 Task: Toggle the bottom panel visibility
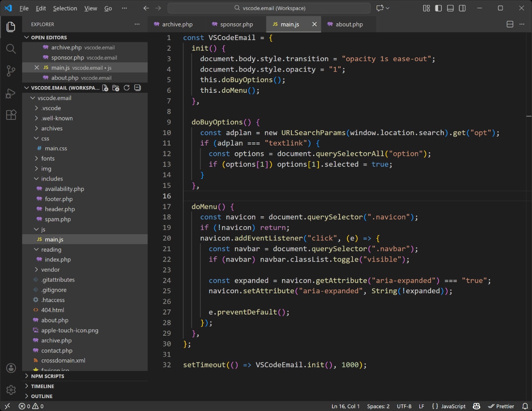(450, 8)
